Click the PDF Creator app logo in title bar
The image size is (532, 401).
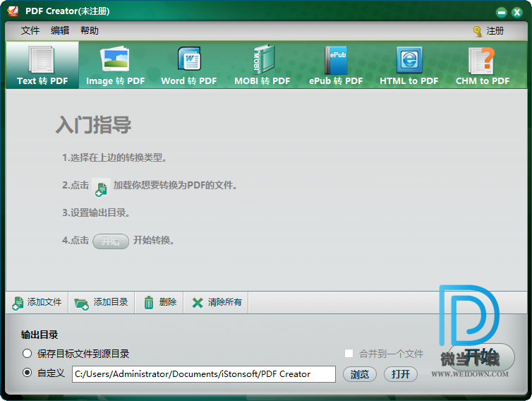[13, 11]
